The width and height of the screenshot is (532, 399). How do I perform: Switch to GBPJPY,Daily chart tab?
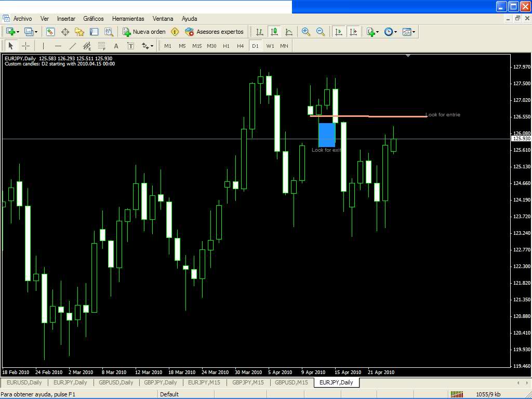161,382
